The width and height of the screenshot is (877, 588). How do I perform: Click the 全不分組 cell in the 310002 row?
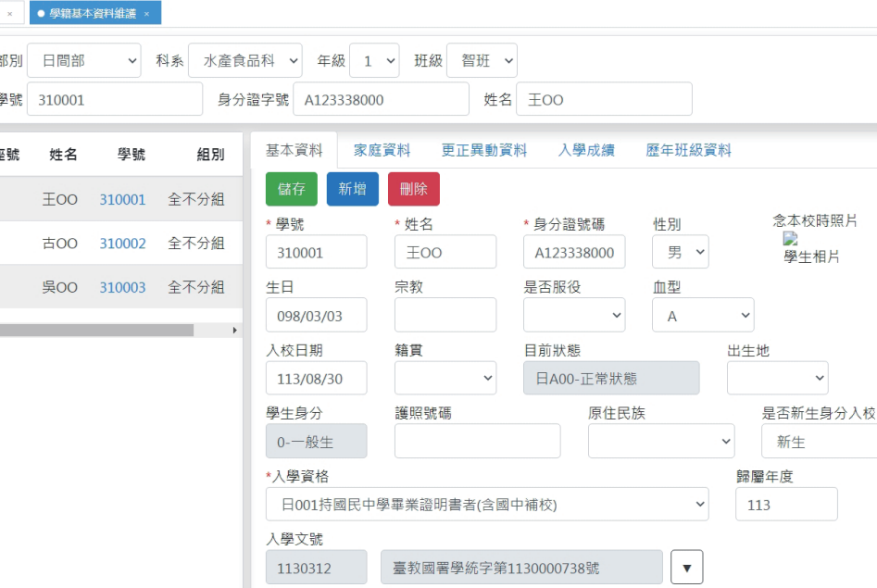[x=196, y=244]
